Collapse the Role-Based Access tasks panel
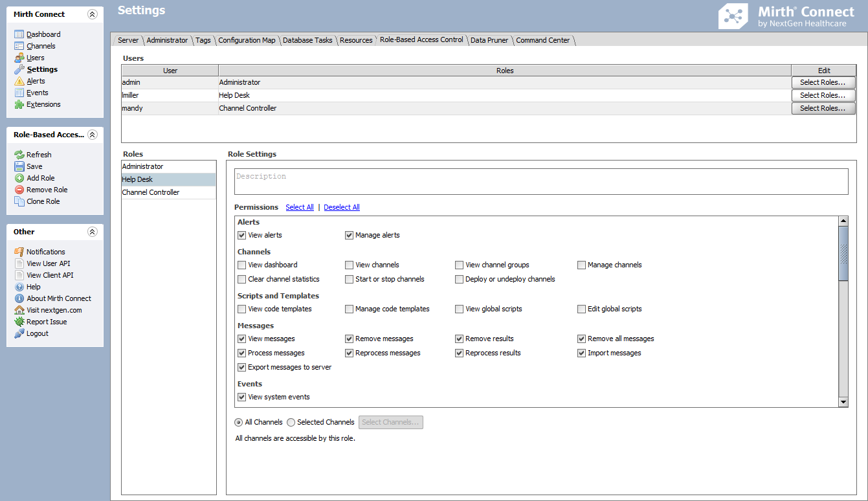 point(92,135)
